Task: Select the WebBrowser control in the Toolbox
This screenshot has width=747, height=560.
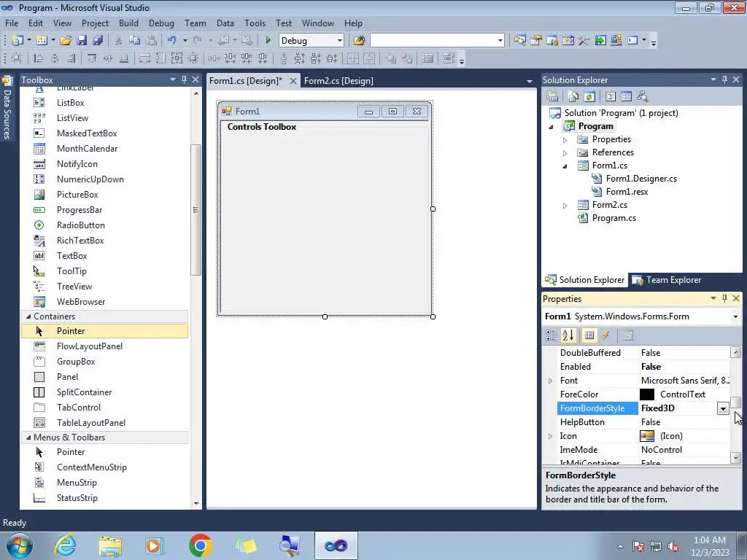Action: tap(80, 301)
